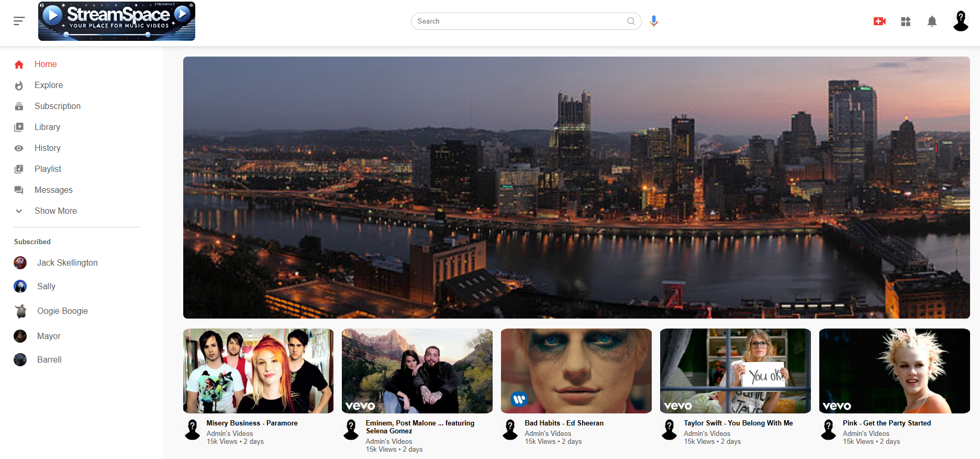Open title Eminem, Post Malone featuring Selena Gomez
The width and height of the screenshot is (980, 459).
420,427
